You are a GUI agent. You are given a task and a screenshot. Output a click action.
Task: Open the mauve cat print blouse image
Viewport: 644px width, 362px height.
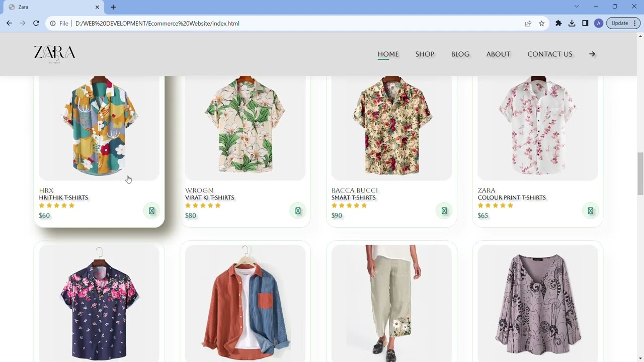(x=538, y=304)
